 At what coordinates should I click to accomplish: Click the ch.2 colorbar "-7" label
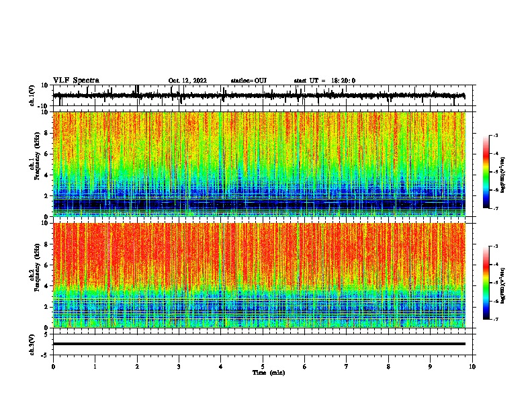click(496, 319)
